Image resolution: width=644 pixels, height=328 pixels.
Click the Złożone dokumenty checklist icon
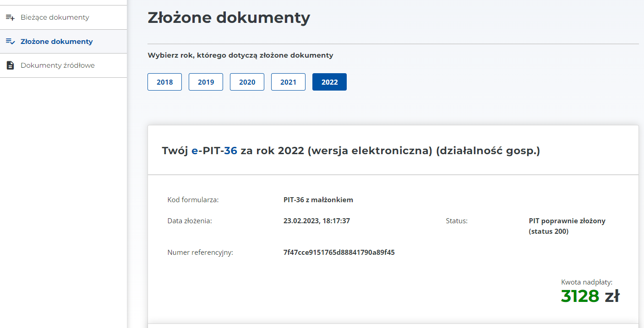10,41
